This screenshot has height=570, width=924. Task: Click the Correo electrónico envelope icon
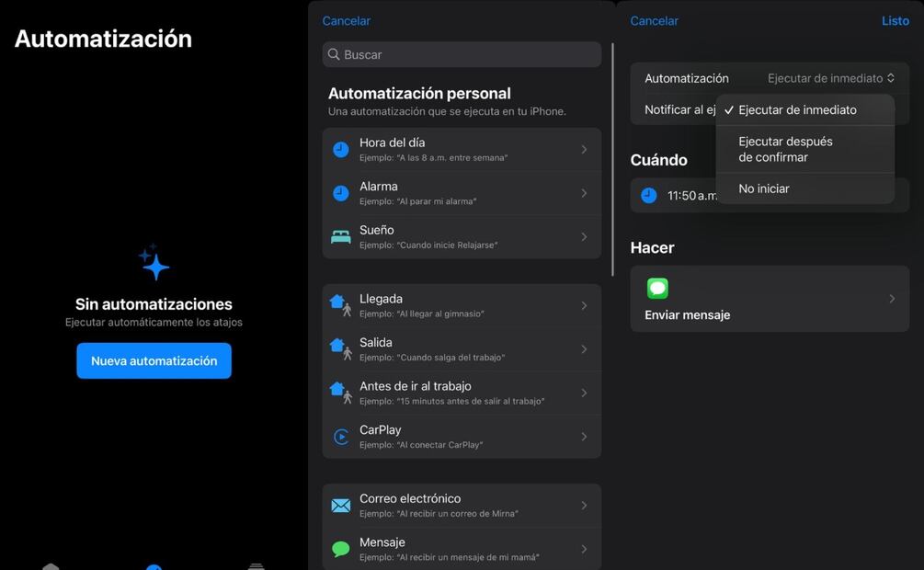pyautogui.click(x=341, y=506)
